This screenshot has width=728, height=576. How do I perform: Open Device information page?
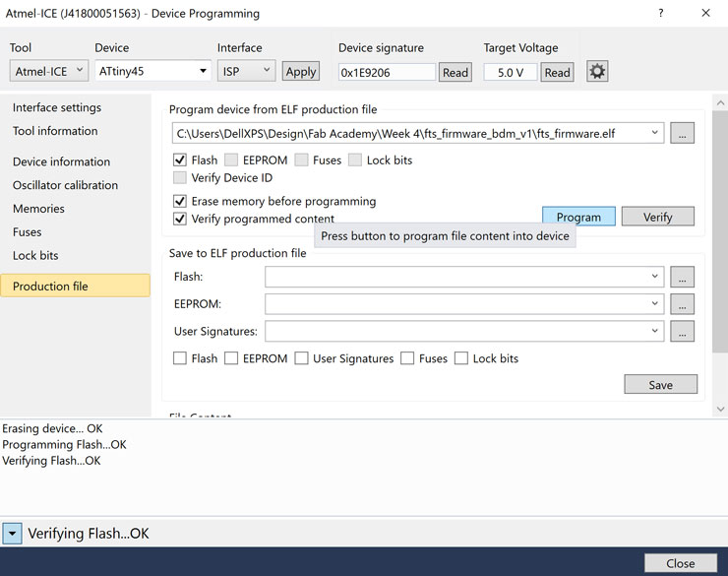pos(61,161)
